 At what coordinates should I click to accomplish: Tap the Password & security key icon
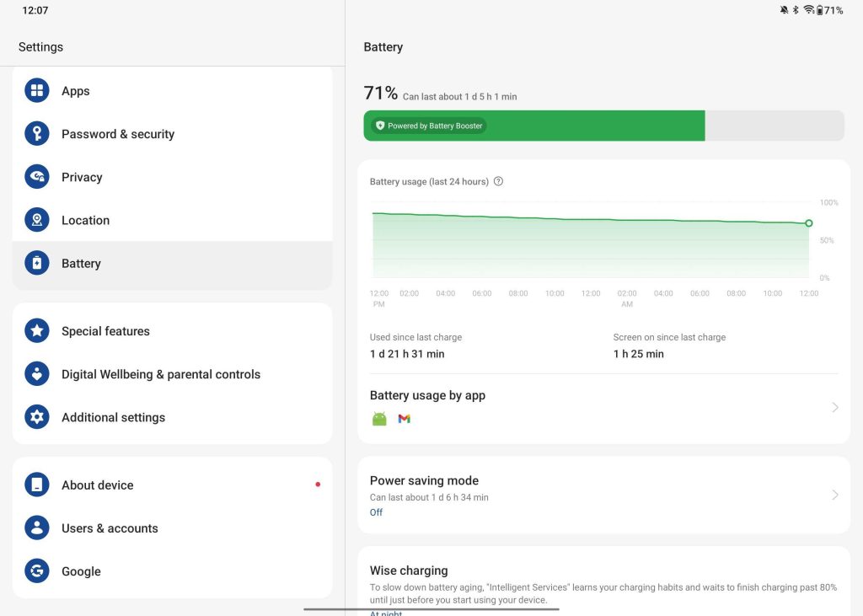[37, 134]
